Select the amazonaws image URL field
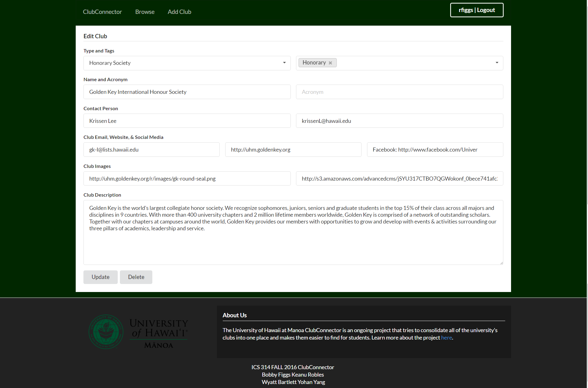This screenshot has height=388, width=588. coord(400,178)
